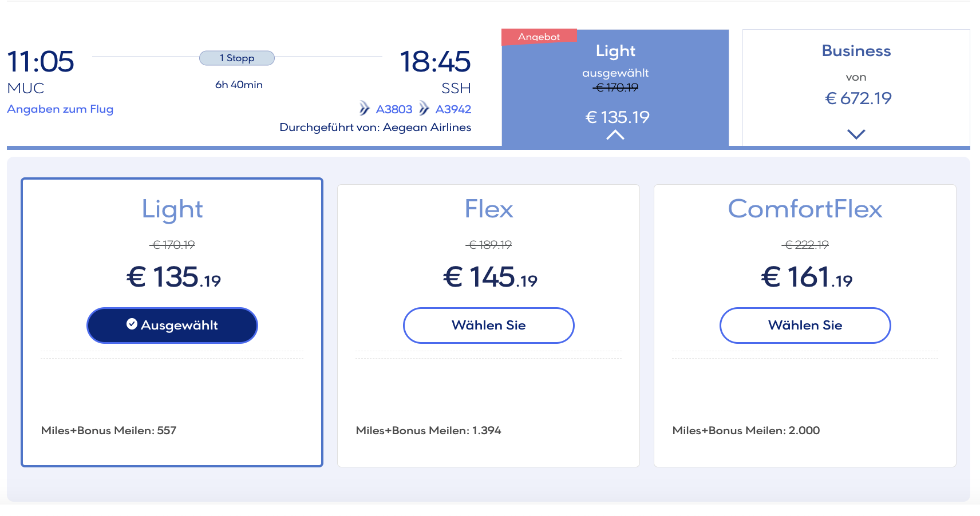Click the Light fare card title

[x=172, y=209]
